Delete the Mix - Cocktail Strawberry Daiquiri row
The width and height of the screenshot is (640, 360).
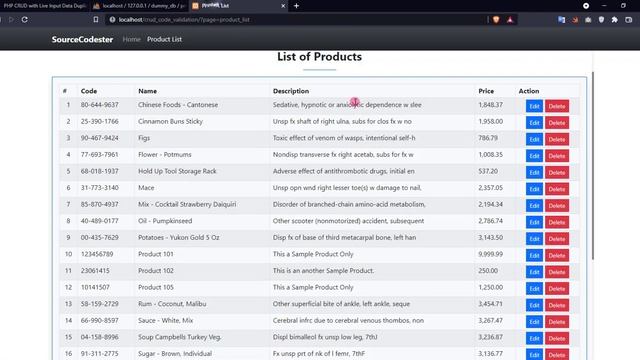(557, 206)
